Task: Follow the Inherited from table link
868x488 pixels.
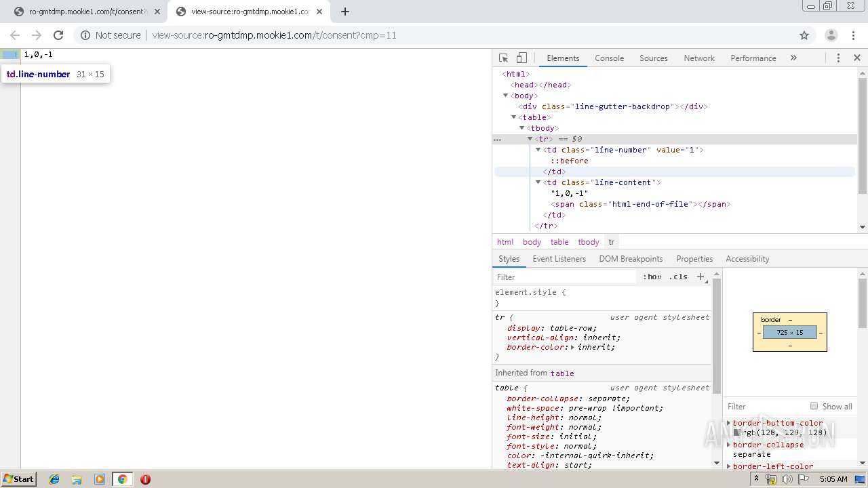Action: tap(562, 373)
